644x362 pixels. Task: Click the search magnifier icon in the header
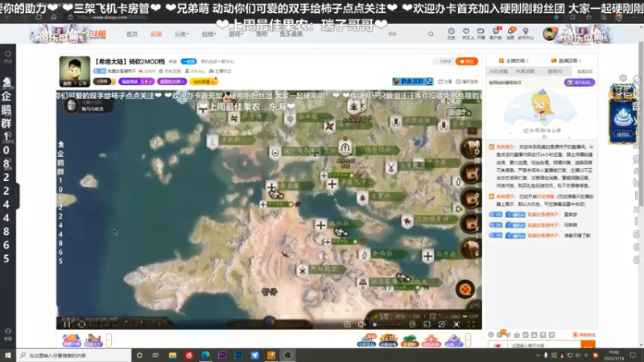[x=431, y=34]
